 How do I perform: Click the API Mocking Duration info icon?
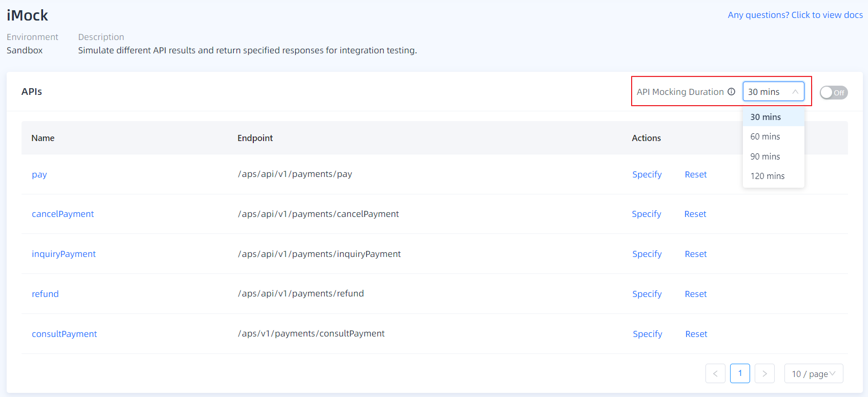point(731,92)
